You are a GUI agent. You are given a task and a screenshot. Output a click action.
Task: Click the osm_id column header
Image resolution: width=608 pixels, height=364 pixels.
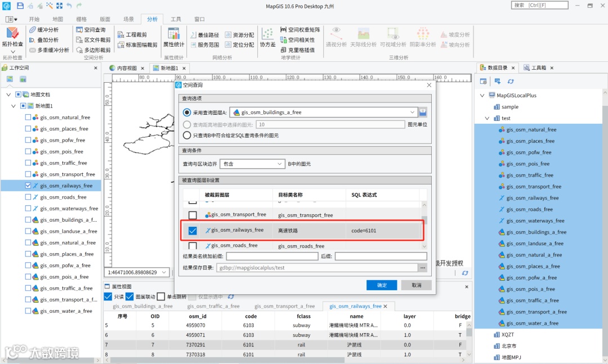point(198,316)
